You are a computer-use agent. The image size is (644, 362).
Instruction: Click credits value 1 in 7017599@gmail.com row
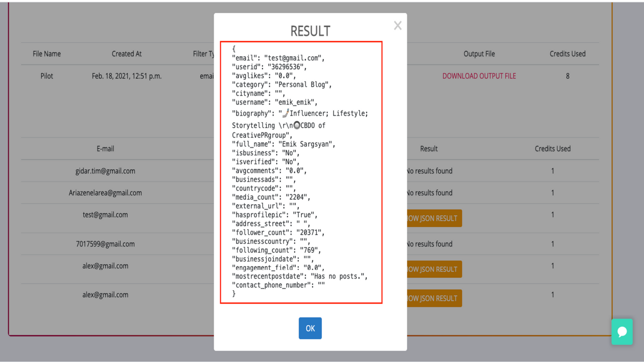pyautogui.click(x=552, y=244)
